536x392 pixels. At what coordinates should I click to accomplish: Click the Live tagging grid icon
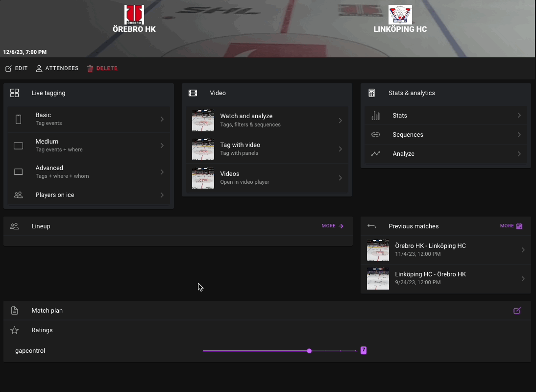pos(15,93)
